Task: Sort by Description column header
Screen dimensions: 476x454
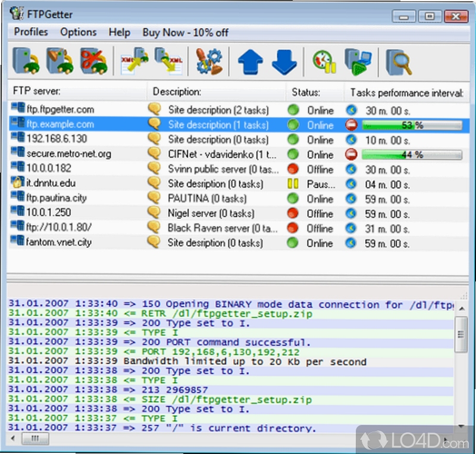Action: pos(217,92)
